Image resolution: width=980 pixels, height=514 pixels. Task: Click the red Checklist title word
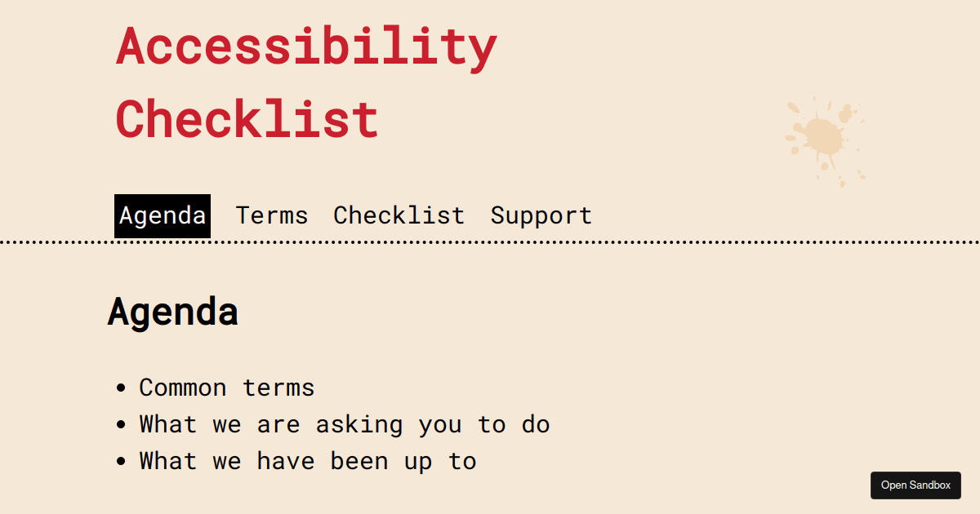click(247, 118)
